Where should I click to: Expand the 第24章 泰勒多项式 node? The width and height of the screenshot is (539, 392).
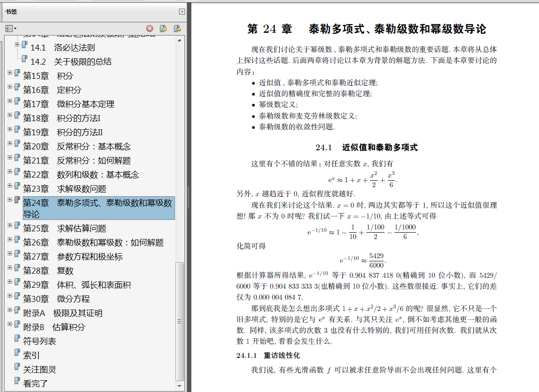pyautogui.click(x=10, y=199)
